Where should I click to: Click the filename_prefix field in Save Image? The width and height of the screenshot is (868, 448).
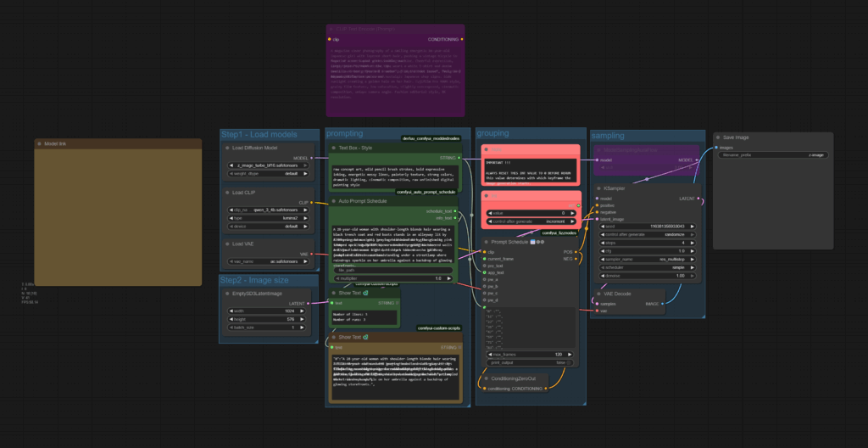773,154
